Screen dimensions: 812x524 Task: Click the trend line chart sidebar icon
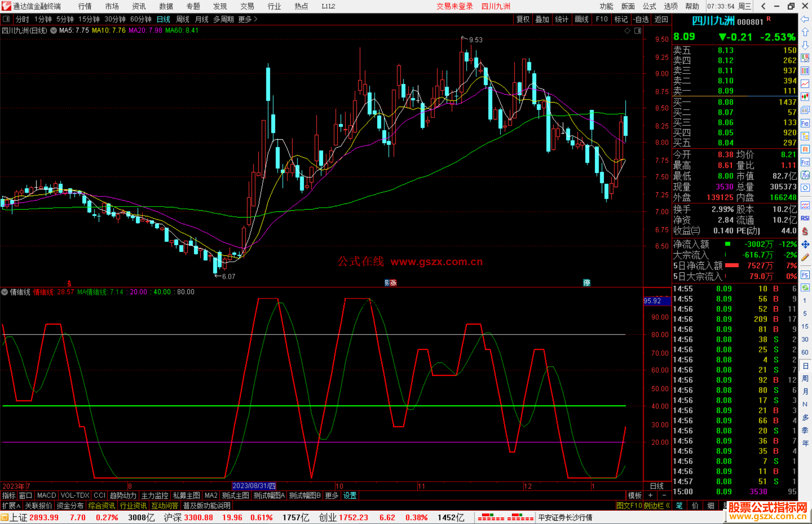pos(805,84)
